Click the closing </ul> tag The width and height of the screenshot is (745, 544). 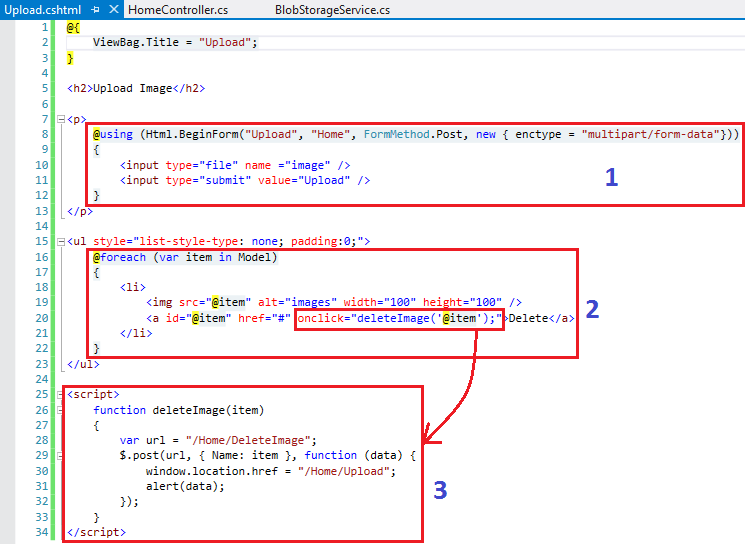coord(83,364)
